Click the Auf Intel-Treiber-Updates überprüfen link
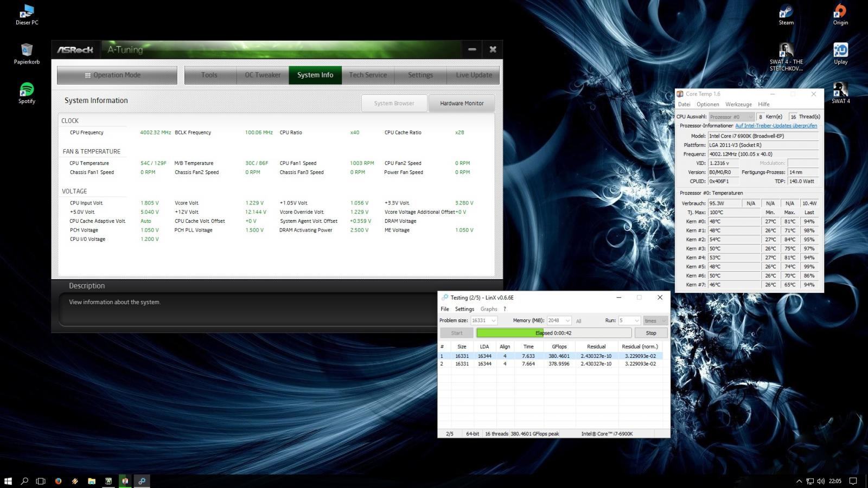Viewport: 868px width, 488px height. pos(776,126)
